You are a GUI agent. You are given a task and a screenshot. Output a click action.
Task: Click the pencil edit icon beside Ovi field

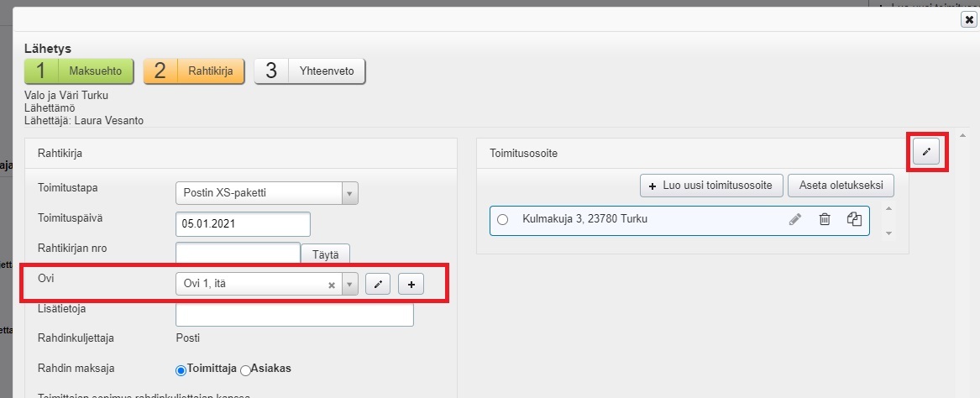click(378, 285)
